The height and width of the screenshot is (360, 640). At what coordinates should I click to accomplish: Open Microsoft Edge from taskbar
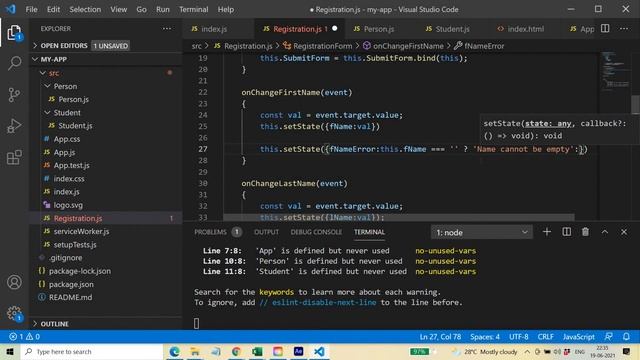click(x=174, y=351)
